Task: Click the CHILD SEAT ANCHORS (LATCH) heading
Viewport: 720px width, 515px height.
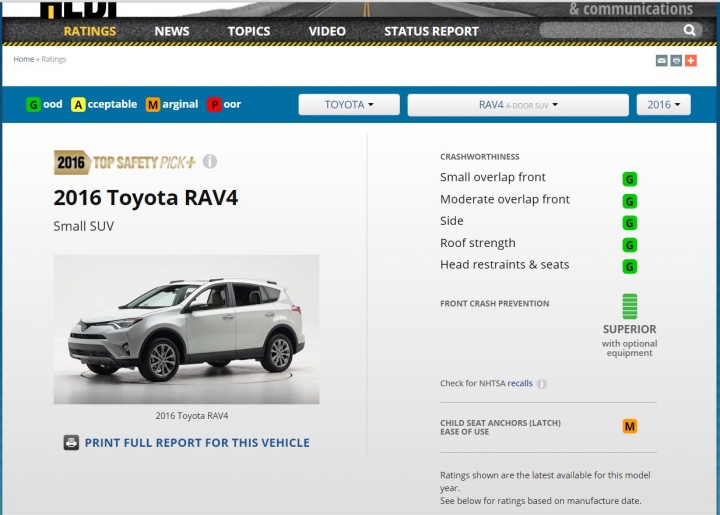Action: click(x=501, y=423)
